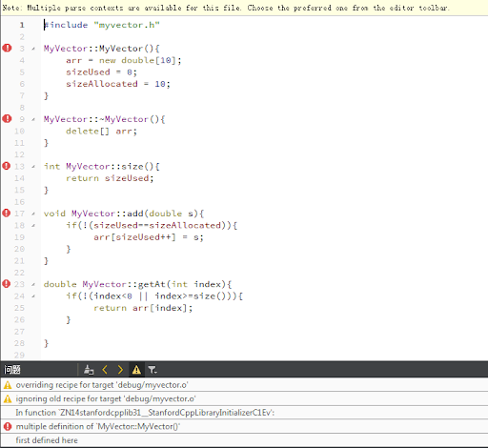Screen dimensions: 488x448
Task: Fold the add() function at line 17
Action: [33, 214]
